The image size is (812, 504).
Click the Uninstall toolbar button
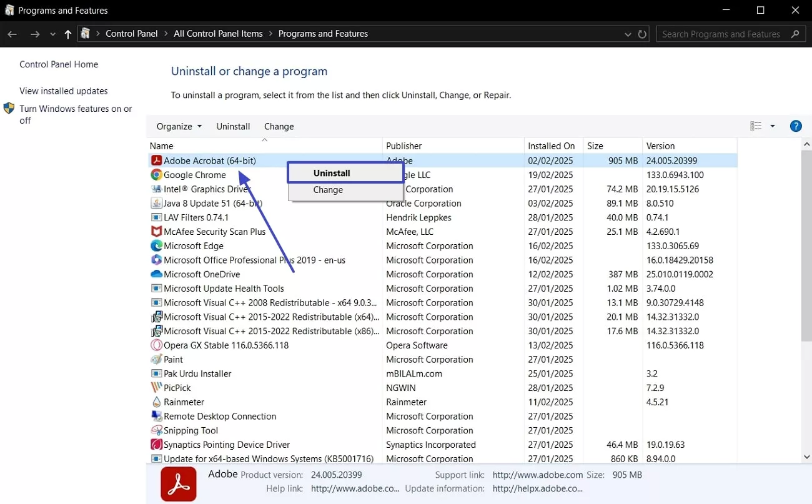tap(233, 126)
